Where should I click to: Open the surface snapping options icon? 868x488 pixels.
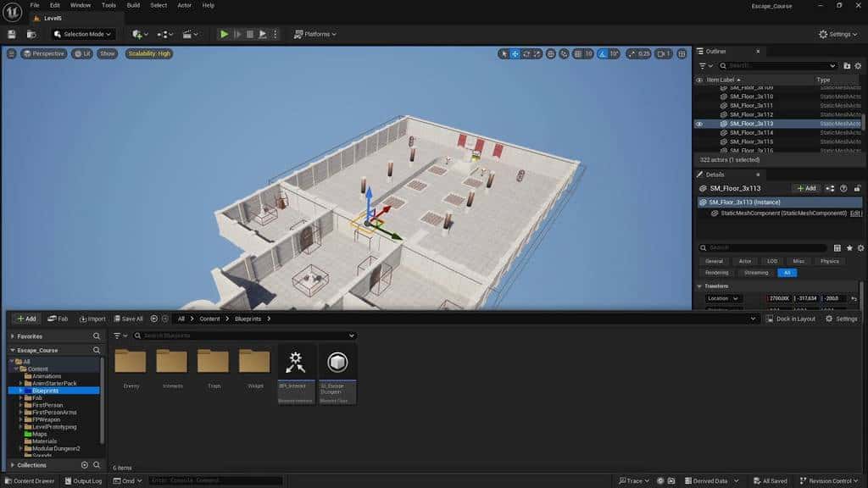click(x=564, y=53)
